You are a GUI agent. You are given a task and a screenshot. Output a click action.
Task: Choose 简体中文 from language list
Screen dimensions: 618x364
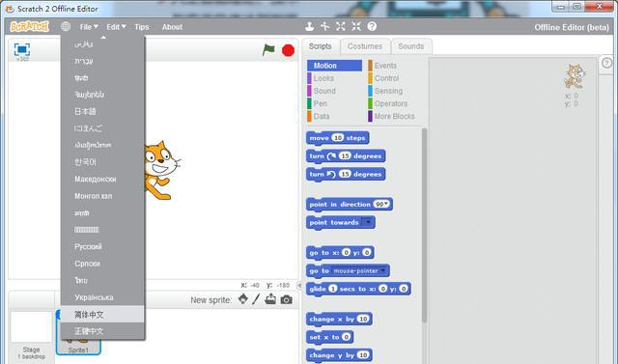tap(102, 315)
